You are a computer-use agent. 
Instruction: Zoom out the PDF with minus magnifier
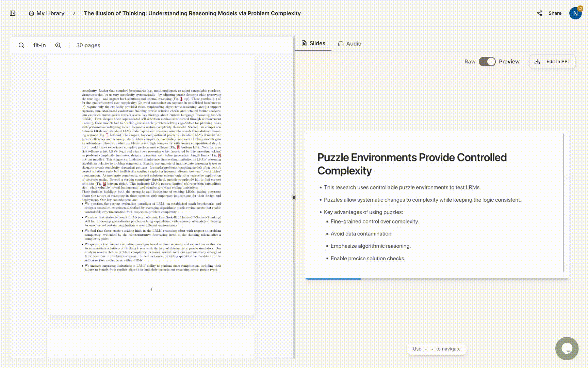point(21,45)
